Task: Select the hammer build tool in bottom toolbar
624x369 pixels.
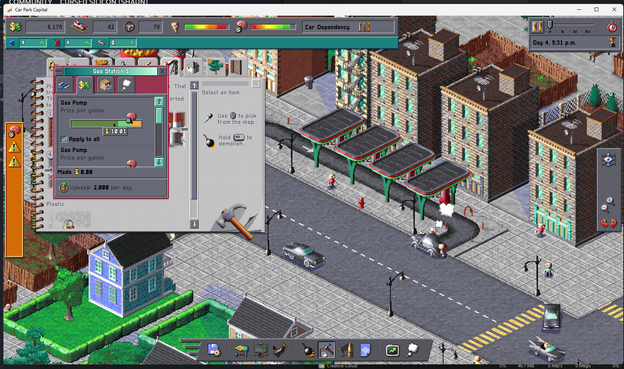Action: tap(327, 350)
